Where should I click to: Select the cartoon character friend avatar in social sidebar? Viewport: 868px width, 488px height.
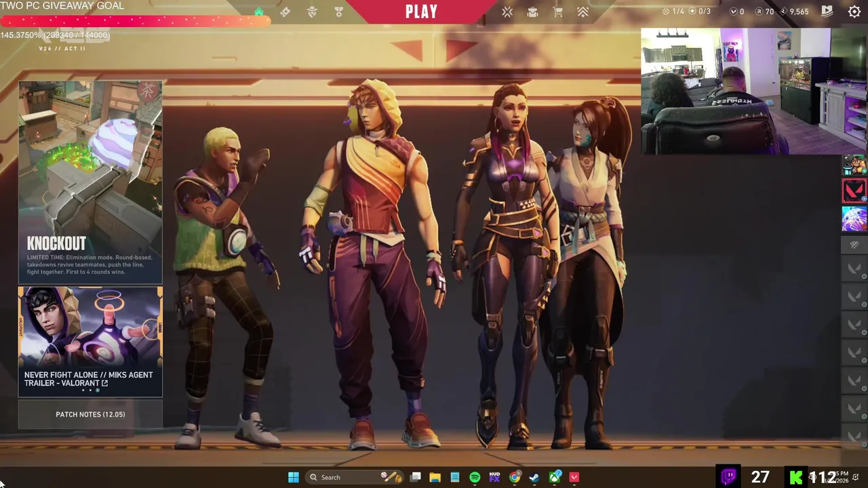[x=854, y=165]
